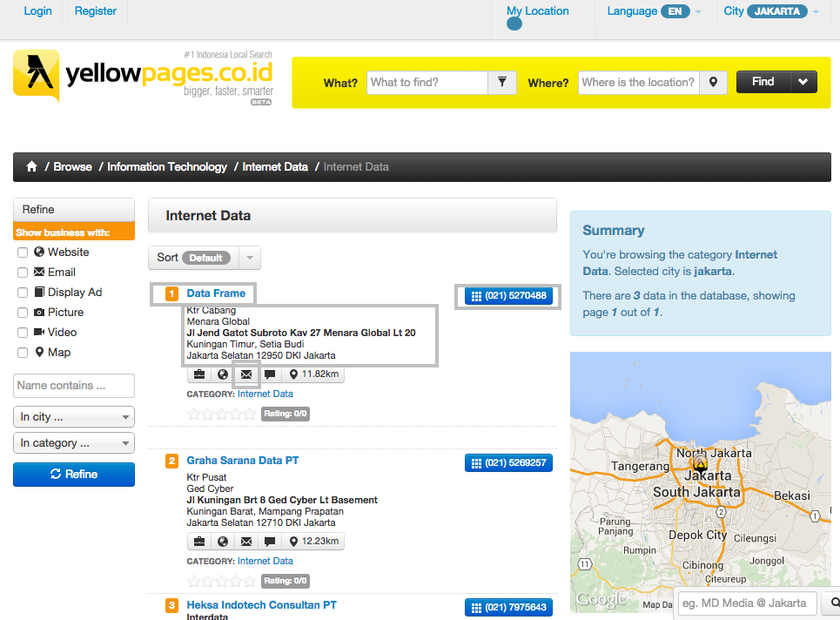Screen dimensions: 840x620
Task: Focus the Where is the location input
Action: coord(639,83)
